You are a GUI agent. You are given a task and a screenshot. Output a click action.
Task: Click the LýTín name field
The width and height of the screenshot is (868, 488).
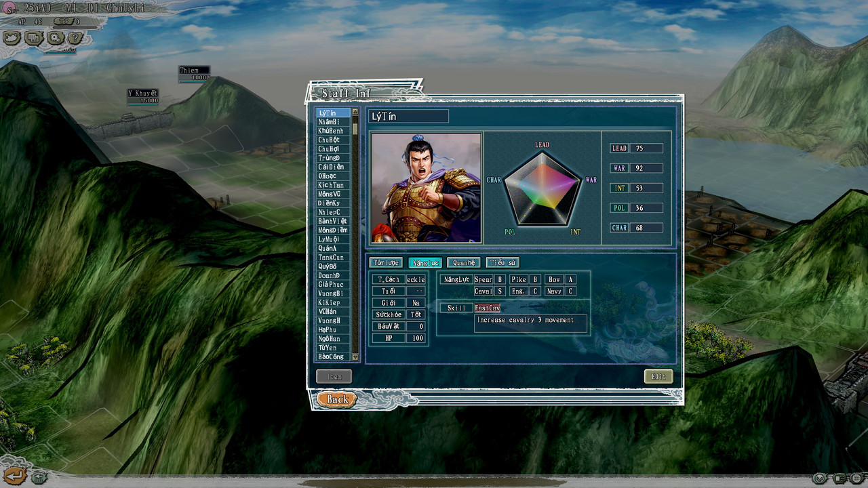[408, 117]
